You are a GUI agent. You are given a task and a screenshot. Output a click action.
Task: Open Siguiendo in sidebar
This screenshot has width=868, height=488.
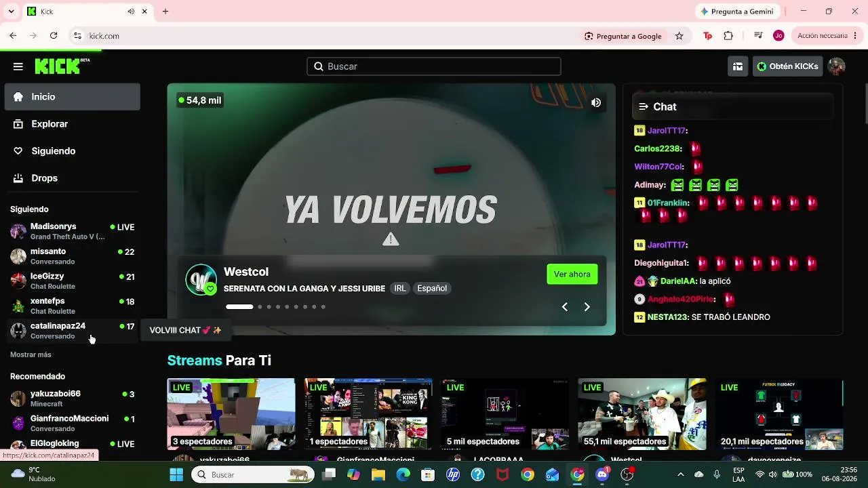click(73, 151)
